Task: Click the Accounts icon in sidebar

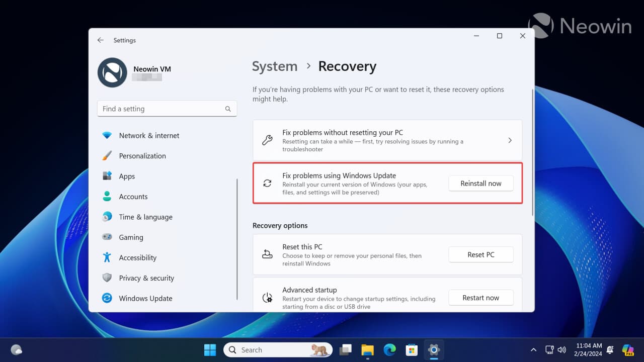Action: [107, 196]
